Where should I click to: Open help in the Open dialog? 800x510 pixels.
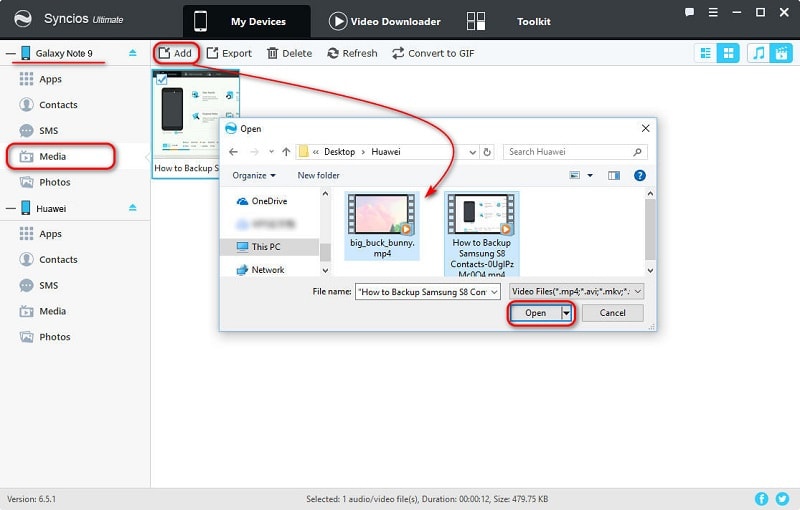click(x=639, y=175)
